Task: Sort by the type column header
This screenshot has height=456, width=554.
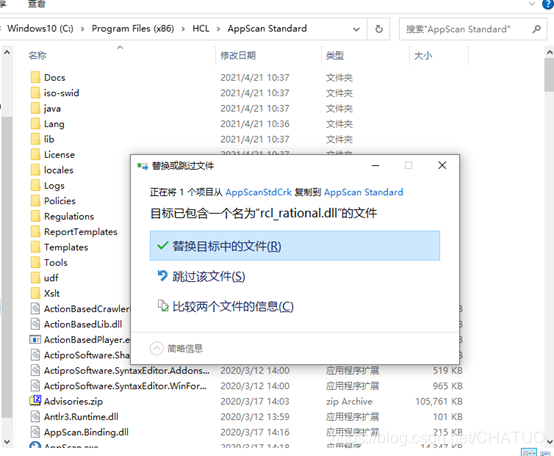Action: click(x=335, y=55)
